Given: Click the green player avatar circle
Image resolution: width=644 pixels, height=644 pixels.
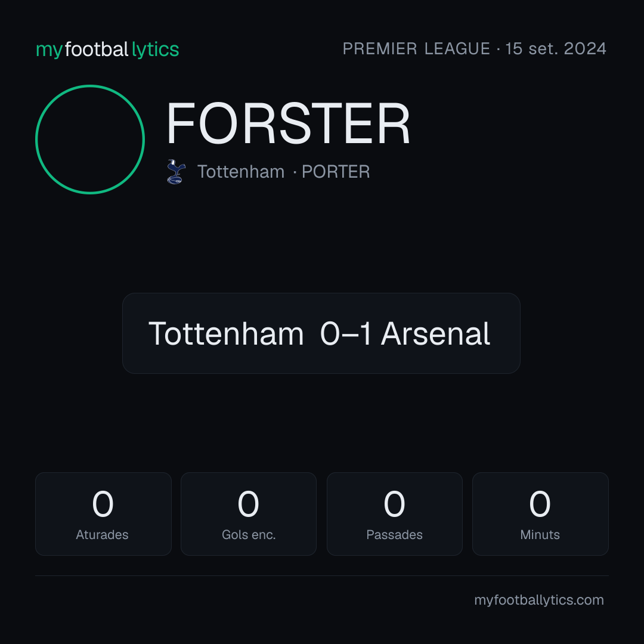Looking at the screenshot, I should pos(90,140).
